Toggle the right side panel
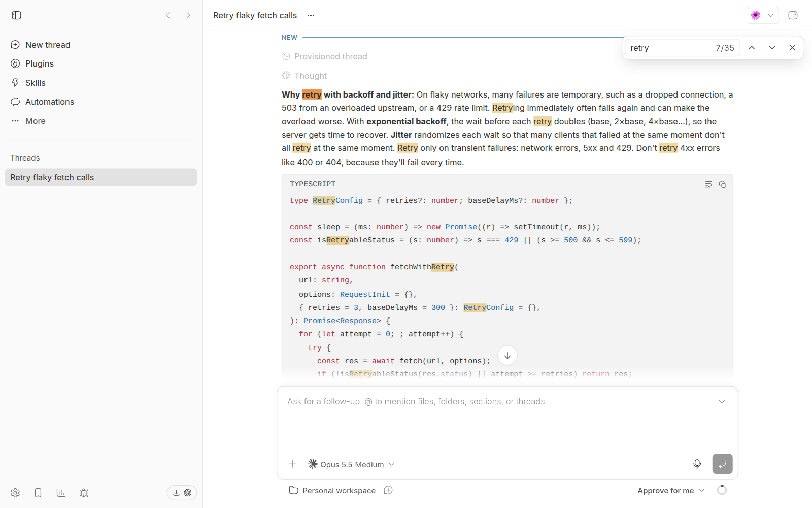The width and height of the screenshot is (812, 508). tap(793, 15)
